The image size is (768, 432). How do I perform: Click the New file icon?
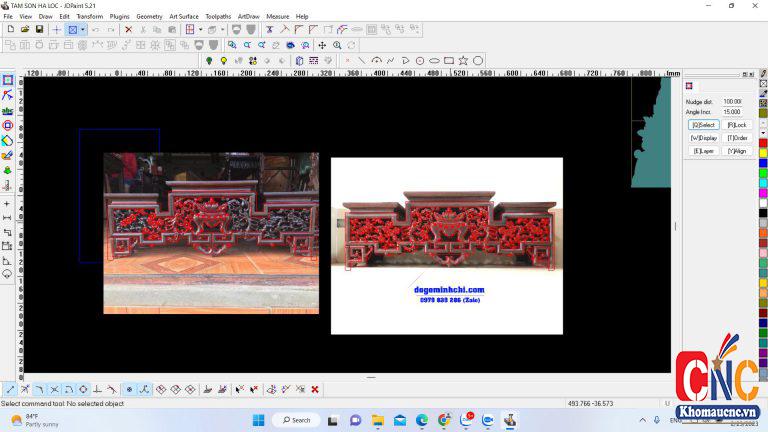[10, 30]
